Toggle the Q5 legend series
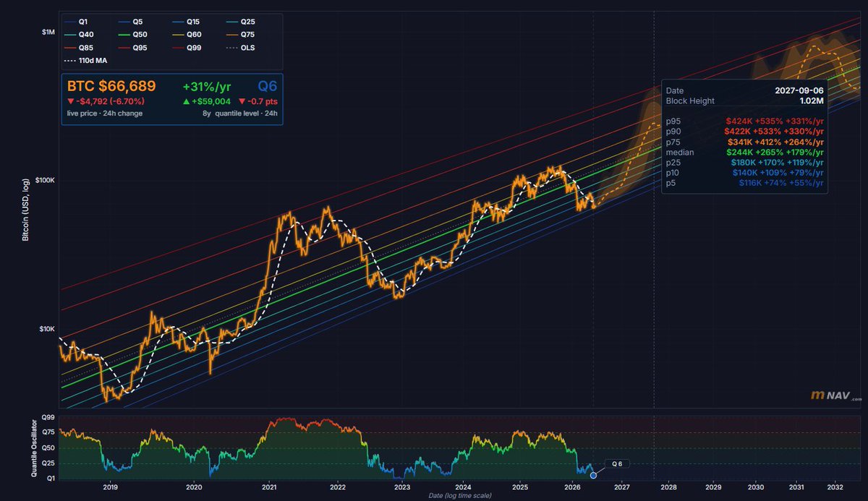This screenshot has width=868, height=501. [x=130, y=22]
